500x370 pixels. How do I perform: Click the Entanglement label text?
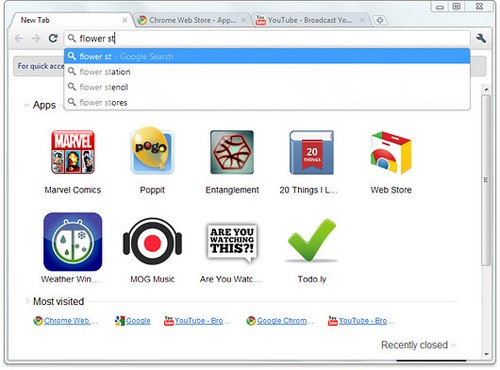point(232,190)
